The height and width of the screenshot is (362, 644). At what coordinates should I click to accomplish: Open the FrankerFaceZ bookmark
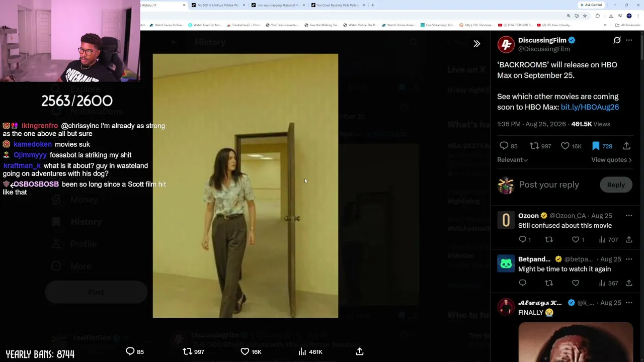pos(244,25)
